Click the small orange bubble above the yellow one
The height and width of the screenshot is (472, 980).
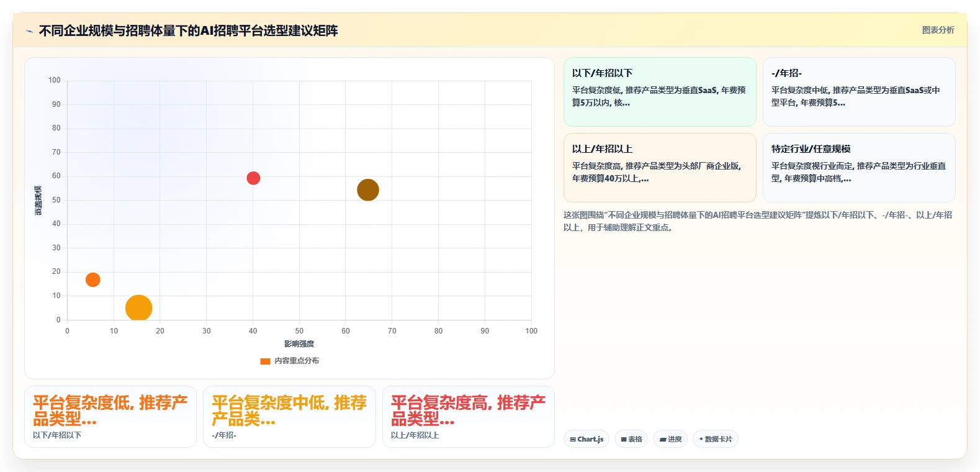coord(92,279)
